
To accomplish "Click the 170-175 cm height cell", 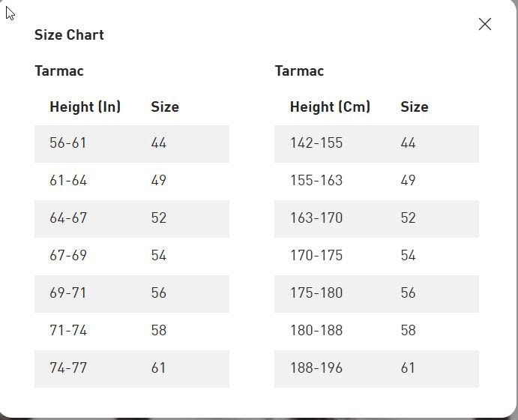I will pyautogui.click(x=316, y=256).
